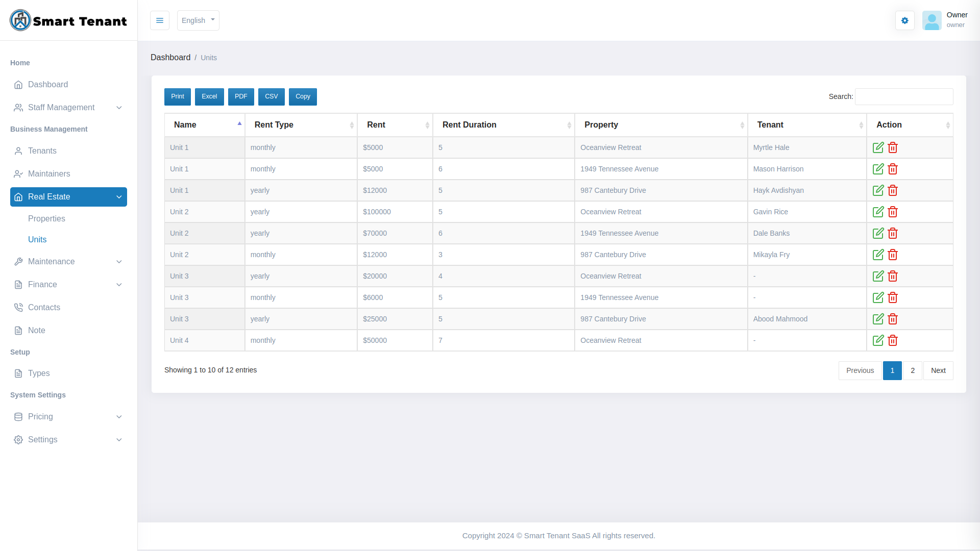The image size is (980, 551).
Task: Switch to the Properties sidebar item
Action: (x=46, y=219)
